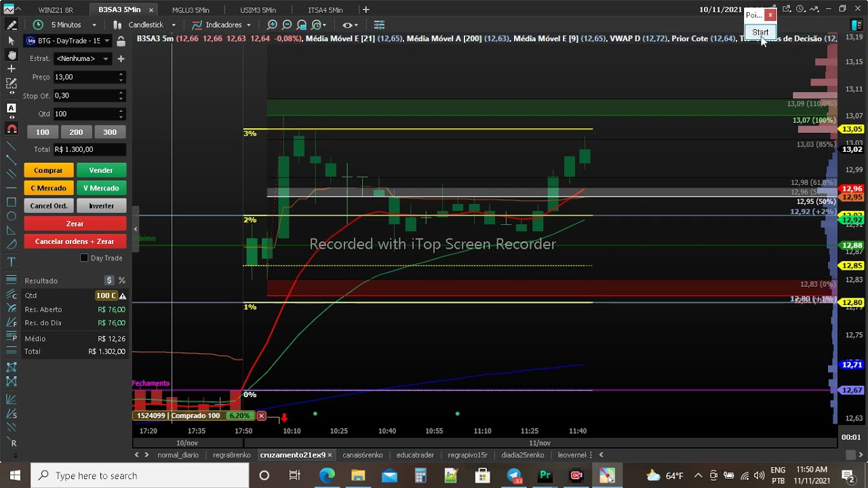Select the text annotation tool
The image size is (868, 488).
(12, 261)
